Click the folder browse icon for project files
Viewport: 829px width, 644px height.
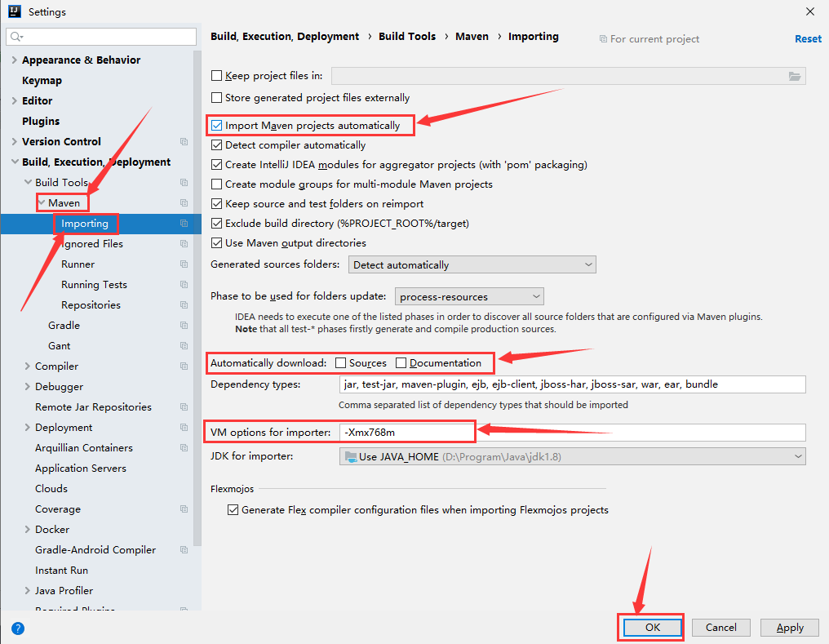pyautogui.click(x=794, y=76)
